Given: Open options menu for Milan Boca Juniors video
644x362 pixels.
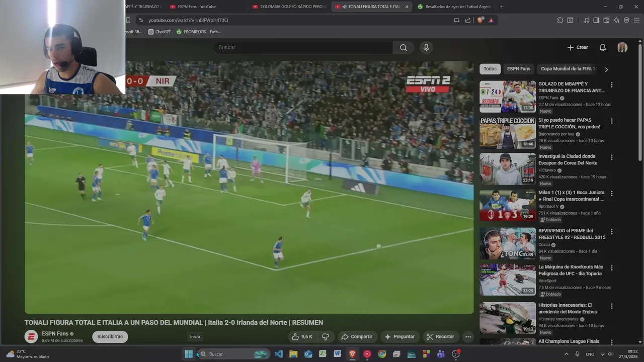Looking at the screenshot, I should click(611, 194).
